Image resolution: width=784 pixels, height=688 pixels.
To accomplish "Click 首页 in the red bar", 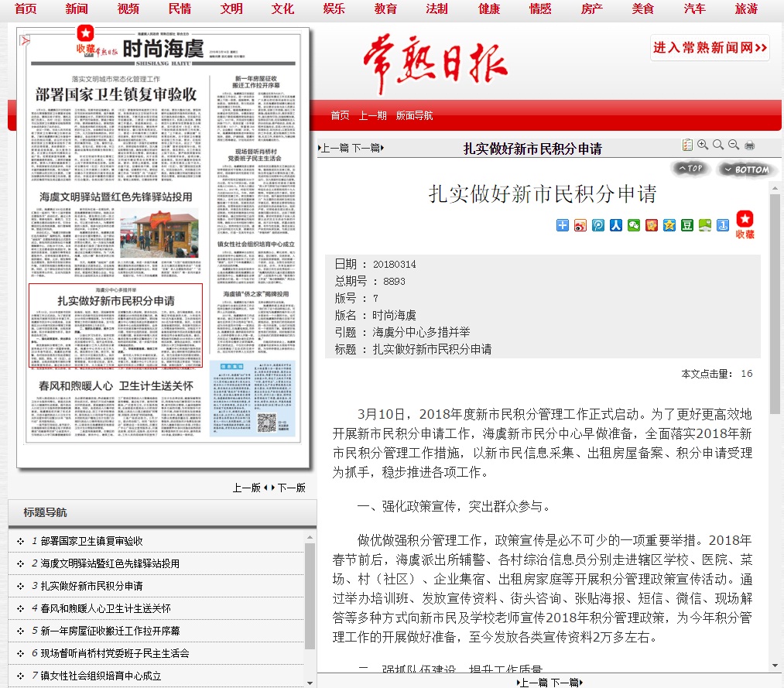I will (340, 115).
